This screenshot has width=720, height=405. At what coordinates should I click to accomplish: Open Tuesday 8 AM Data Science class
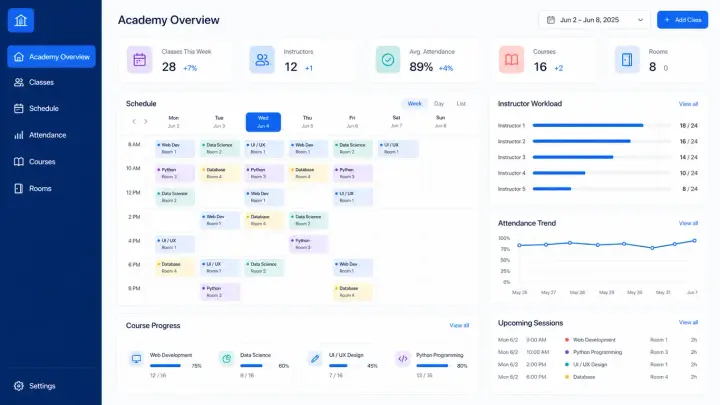(220, 149)
